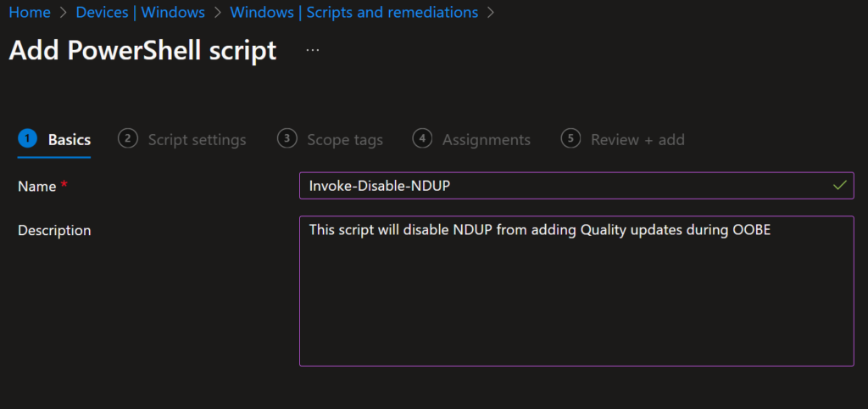This screenshot has width=868, height=409.
Task: Click the Name field containing Invoke-Disable-NDUP
Action: 576,186
